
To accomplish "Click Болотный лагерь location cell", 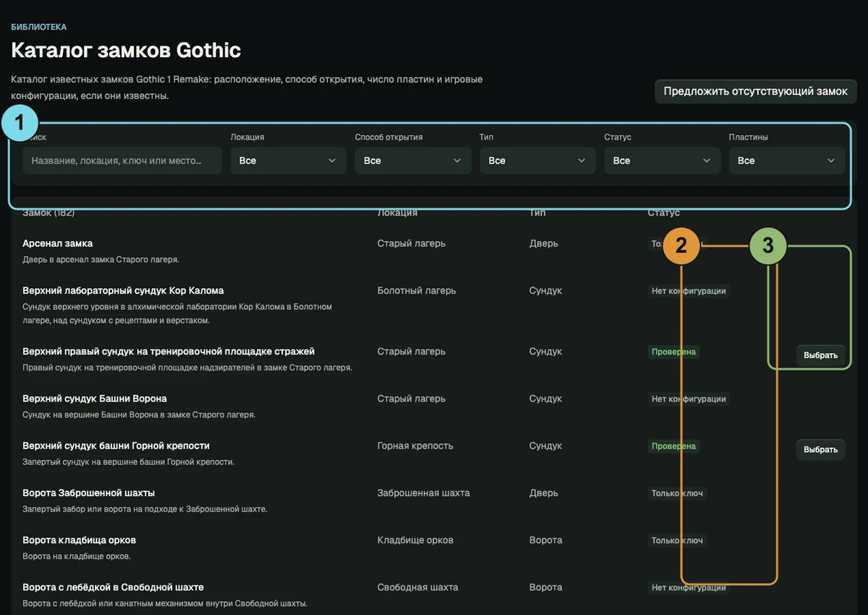I will tap(417, 290).
